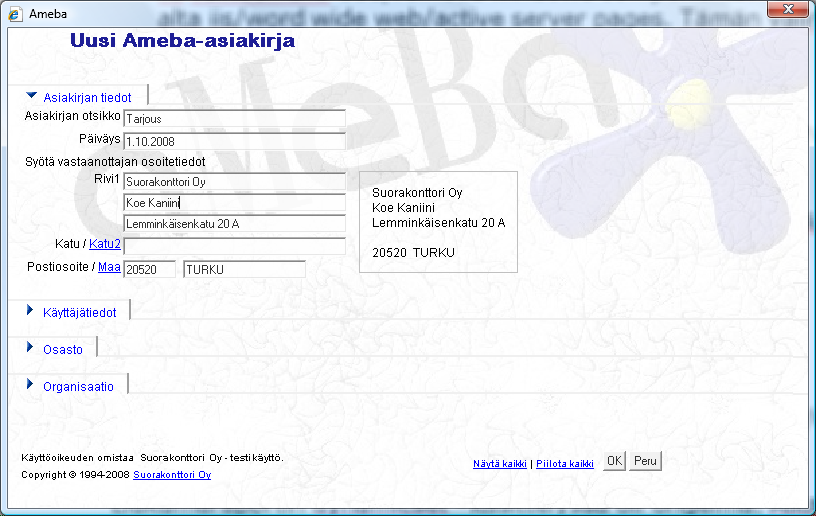Screen dimensions: 816x516
Task: Open the Suorakonttori Oy copyright link
Action: coord(172,474)
